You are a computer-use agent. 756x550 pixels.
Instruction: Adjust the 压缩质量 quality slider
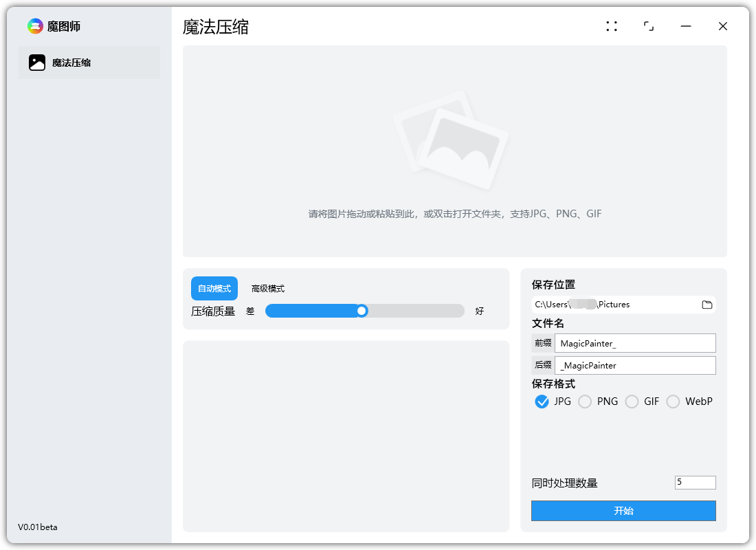click(362, 311)
